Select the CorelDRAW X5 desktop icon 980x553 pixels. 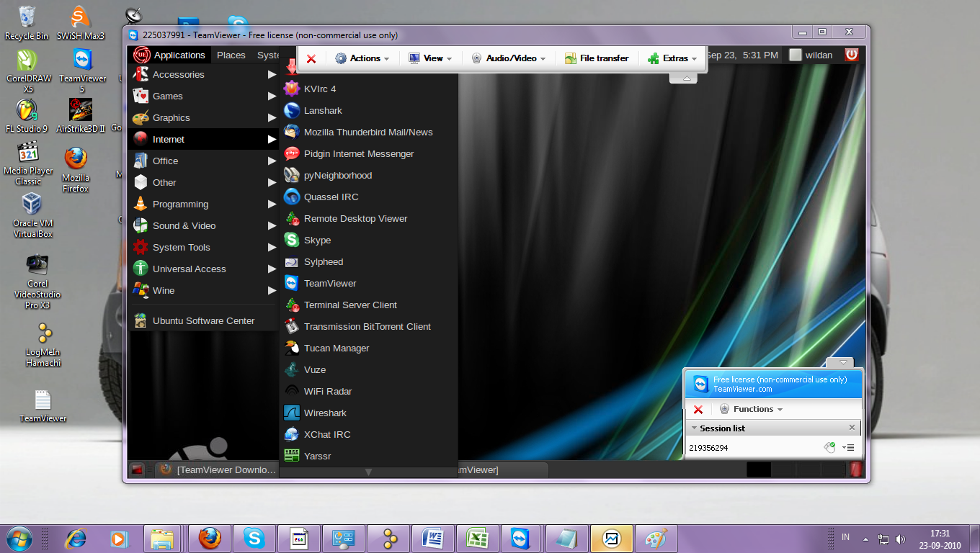coord(29,71)
